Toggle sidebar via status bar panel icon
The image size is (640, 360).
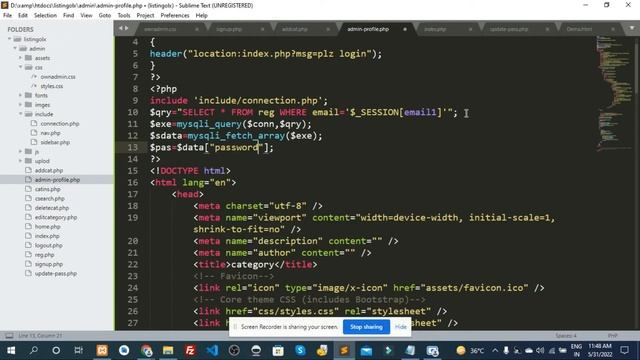click(x=9, y=336)
